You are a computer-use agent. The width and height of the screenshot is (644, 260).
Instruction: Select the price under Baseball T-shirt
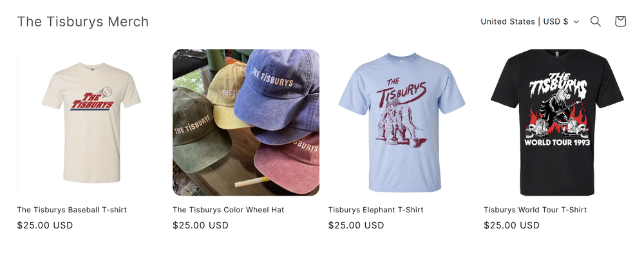pyautogui.click(x=45, y=225)
